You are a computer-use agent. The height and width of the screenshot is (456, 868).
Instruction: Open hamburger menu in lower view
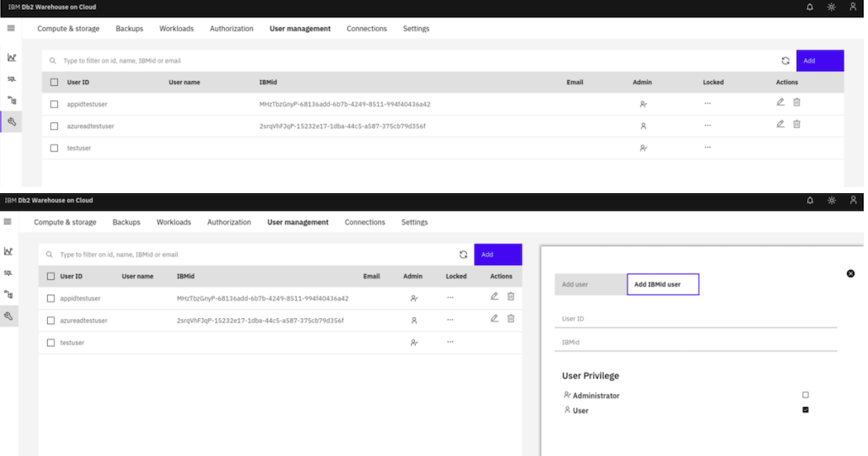(7, 221)
